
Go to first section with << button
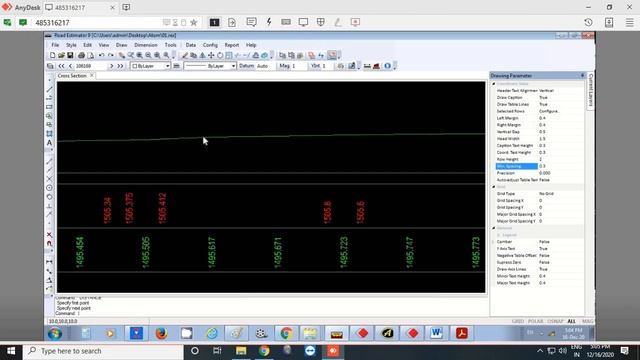click(61, 66)
